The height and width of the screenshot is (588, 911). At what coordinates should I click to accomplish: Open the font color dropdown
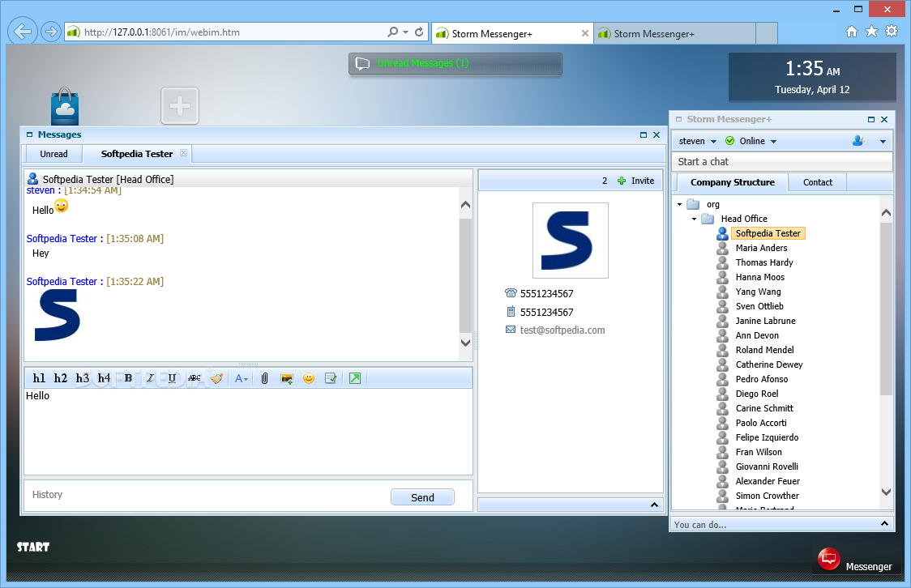coord(241,378)
